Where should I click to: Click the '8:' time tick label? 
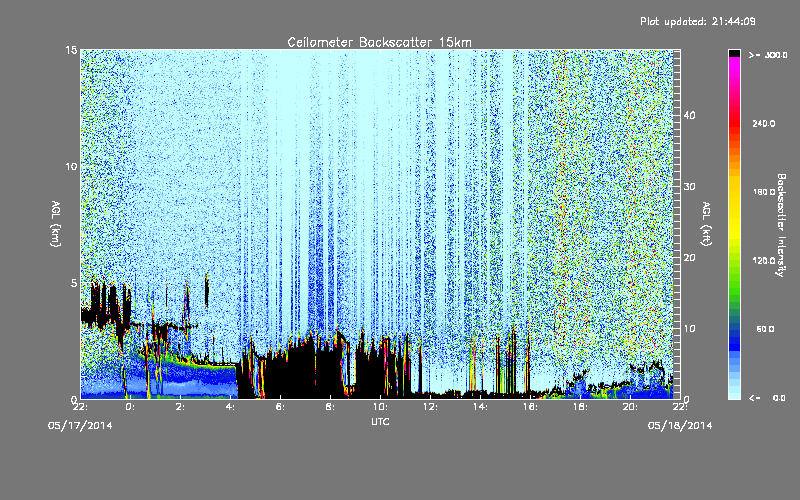[x=330, y=407]
